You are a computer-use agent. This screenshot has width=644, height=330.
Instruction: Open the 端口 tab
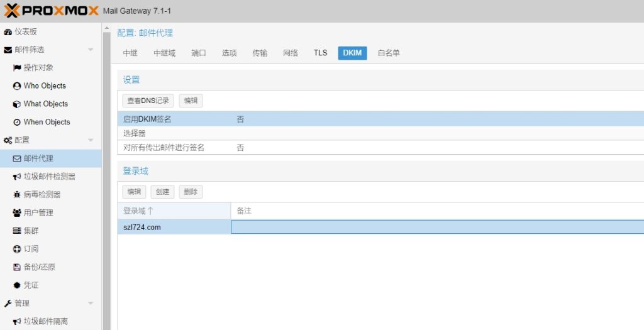(198, 53)
